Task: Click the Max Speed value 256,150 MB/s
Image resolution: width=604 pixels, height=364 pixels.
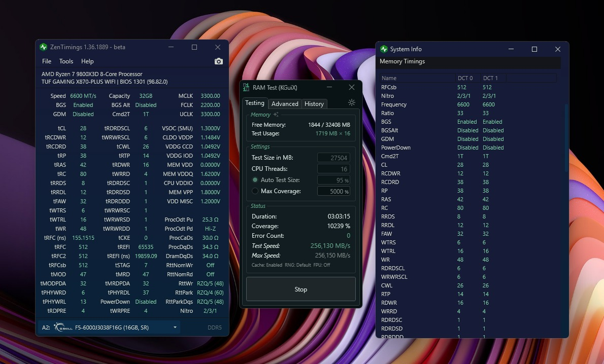Action: (332, 256)
